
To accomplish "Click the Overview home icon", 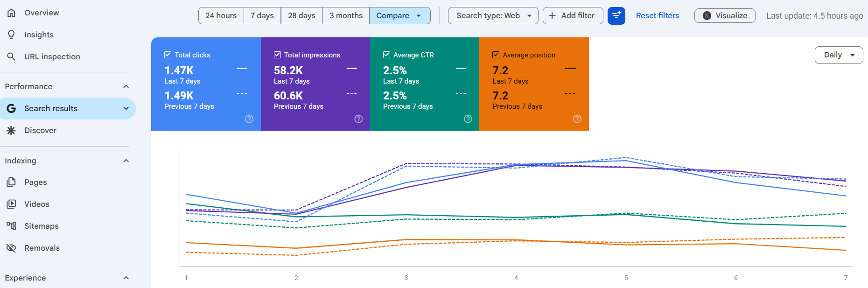I will (x=11, y=13).
